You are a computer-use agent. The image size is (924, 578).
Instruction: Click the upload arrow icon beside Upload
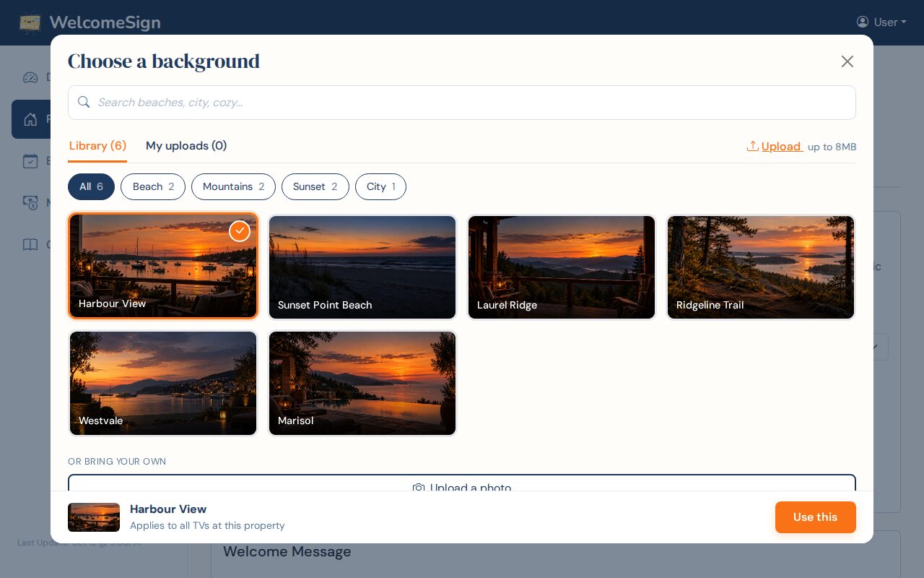pos(753,146)
